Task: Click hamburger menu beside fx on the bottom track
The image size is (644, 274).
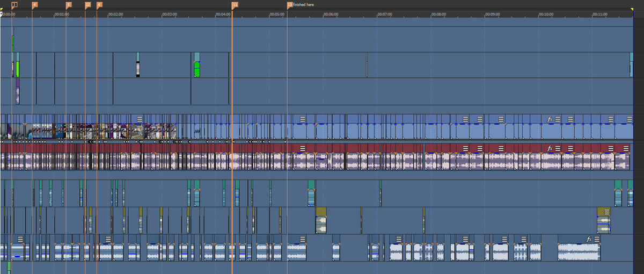Action: (597, 239)
